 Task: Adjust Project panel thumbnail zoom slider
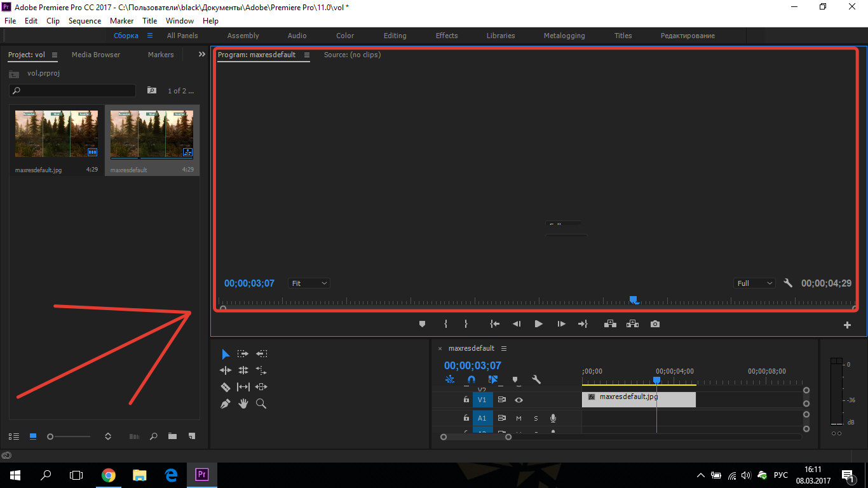pyautogui.click(x=69, y=437)
